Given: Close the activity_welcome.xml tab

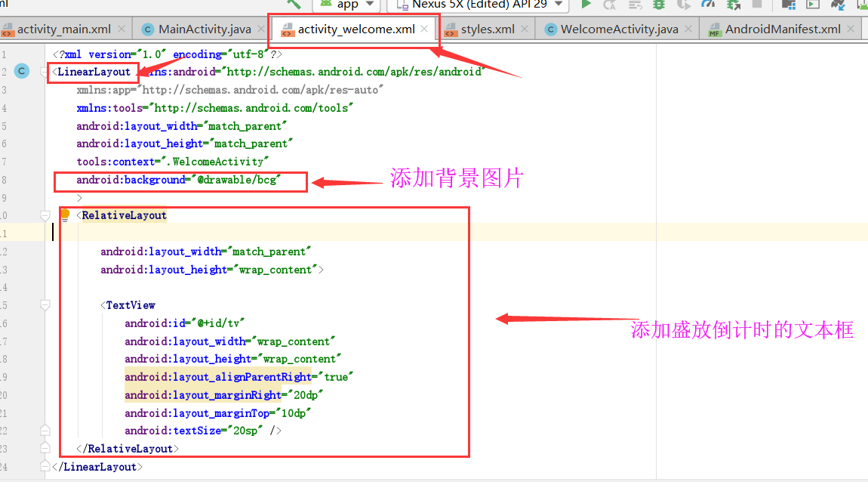Looking at the screenshot, I should (x=424, y=29).
